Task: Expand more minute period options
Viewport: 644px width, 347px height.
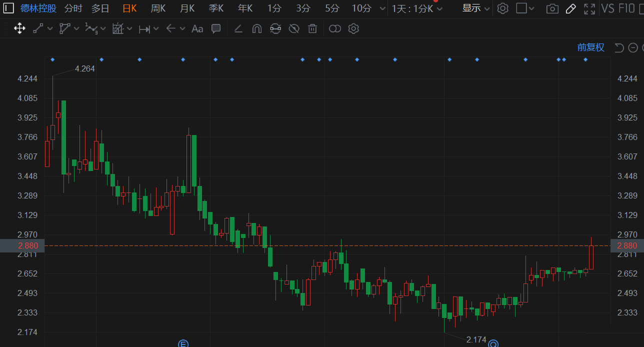Action: pyautogui.click(x=382, y=8)
